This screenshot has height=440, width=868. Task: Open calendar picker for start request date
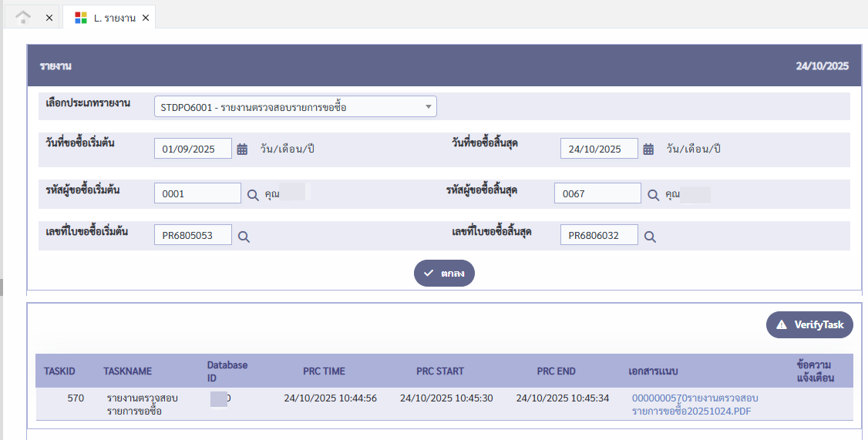click(x=242, y=149)
